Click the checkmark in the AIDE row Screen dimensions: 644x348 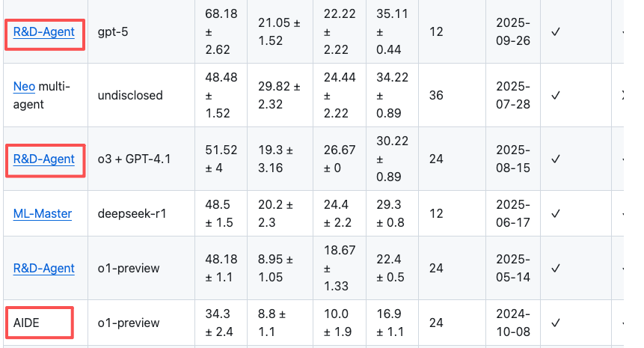[x=556, y=323]
